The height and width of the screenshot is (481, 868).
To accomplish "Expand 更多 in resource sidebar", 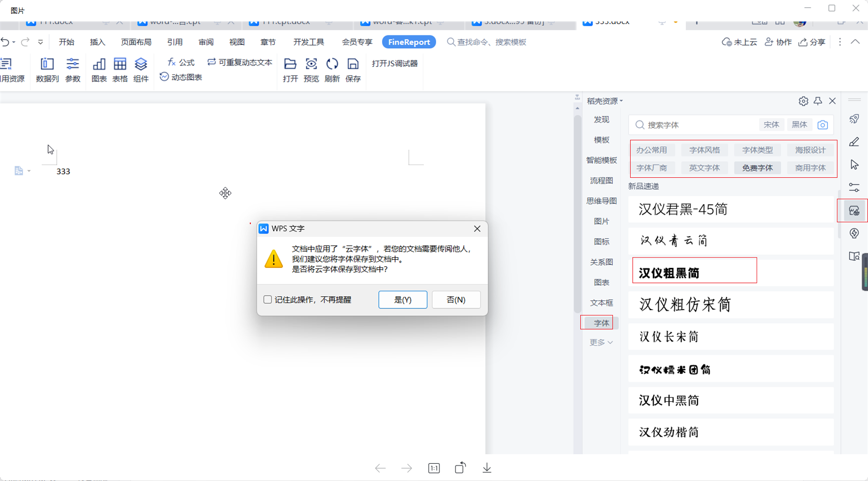I will tap(601, 342).
